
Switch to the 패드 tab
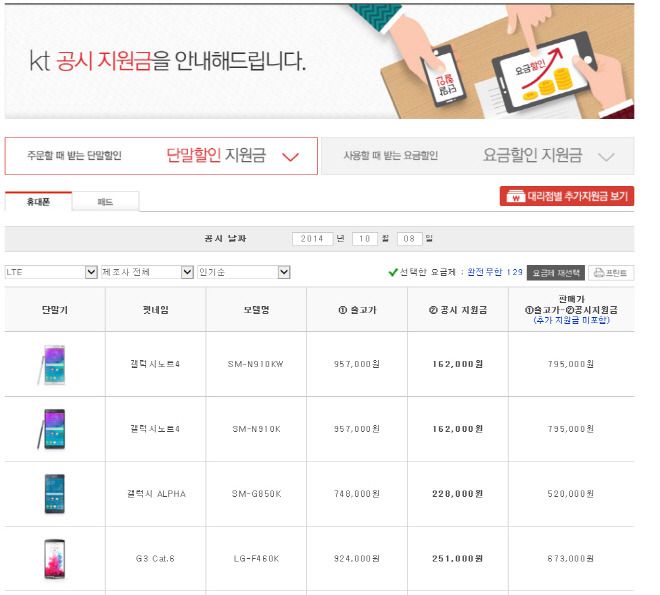point(105,202)
